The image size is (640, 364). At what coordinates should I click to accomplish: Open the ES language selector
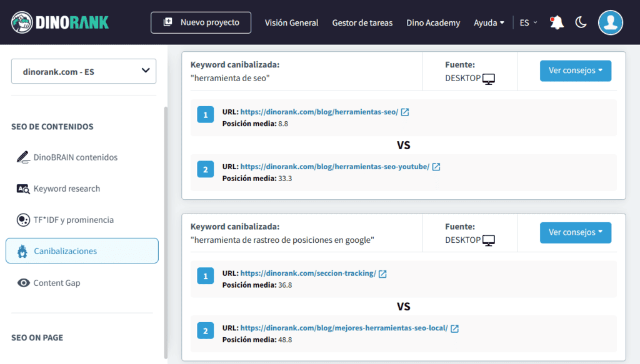point(528,23)
